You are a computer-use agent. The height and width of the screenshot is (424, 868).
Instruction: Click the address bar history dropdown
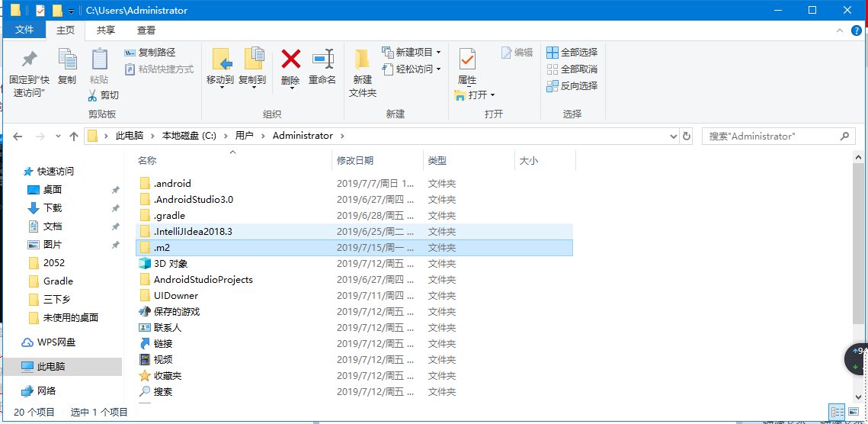pos(673,137)
